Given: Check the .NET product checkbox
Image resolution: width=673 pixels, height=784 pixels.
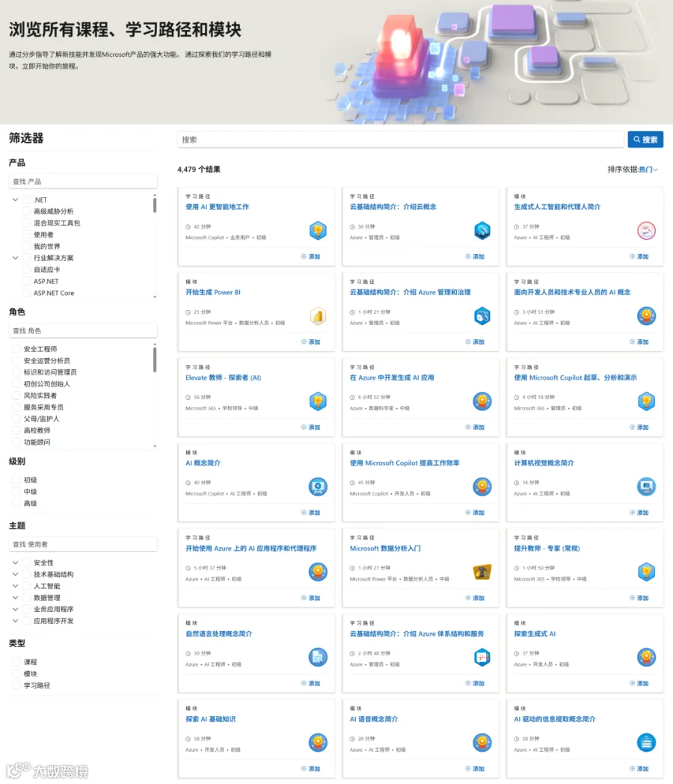Looking at the screenshot, I should pos(26,200).
